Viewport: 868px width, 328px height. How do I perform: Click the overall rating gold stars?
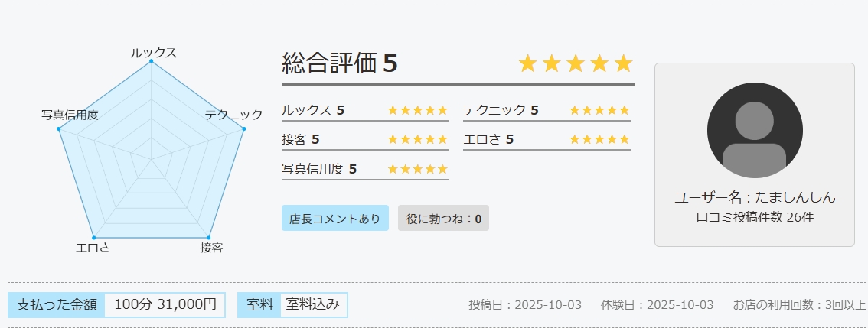click(x=576, y=63)
